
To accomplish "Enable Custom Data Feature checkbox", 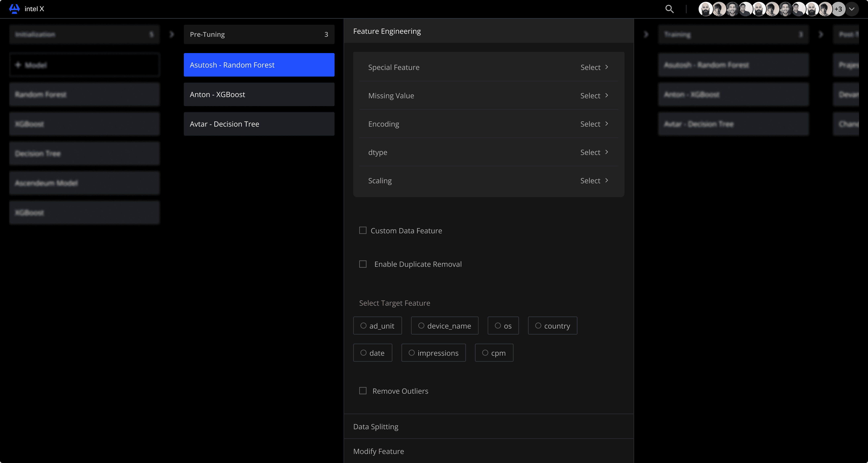I will click(x=362, y=230).
